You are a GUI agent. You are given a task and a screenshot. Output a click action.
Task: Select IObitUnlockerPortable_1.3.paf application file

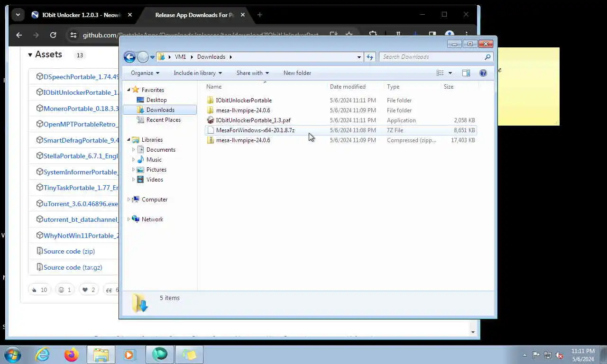point(253,120)
